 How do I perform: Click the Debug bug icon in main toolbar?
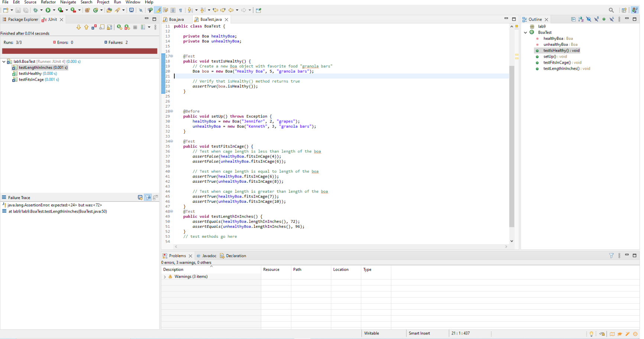coord(36,10)
